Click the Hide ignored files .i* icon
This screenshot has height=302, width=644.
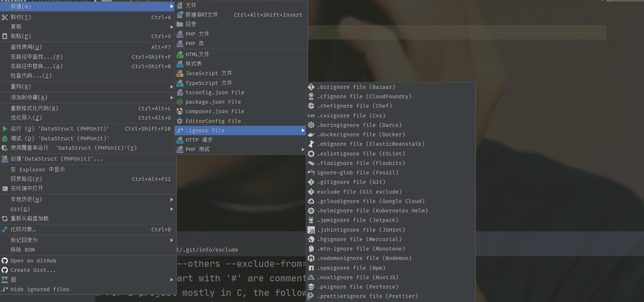[5, 289]
